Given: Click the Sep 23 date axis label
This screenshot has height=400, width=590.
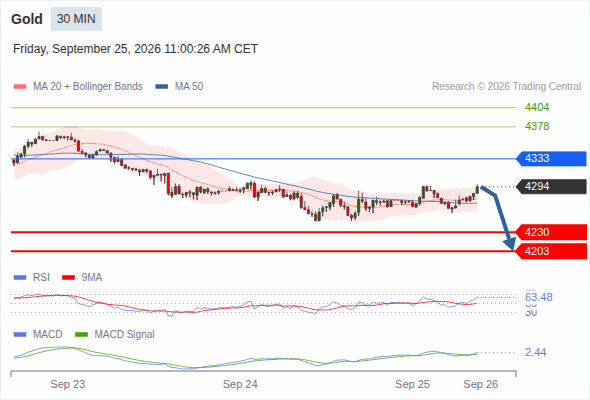Looking at the screenshot, I should (x=68, y=384).
